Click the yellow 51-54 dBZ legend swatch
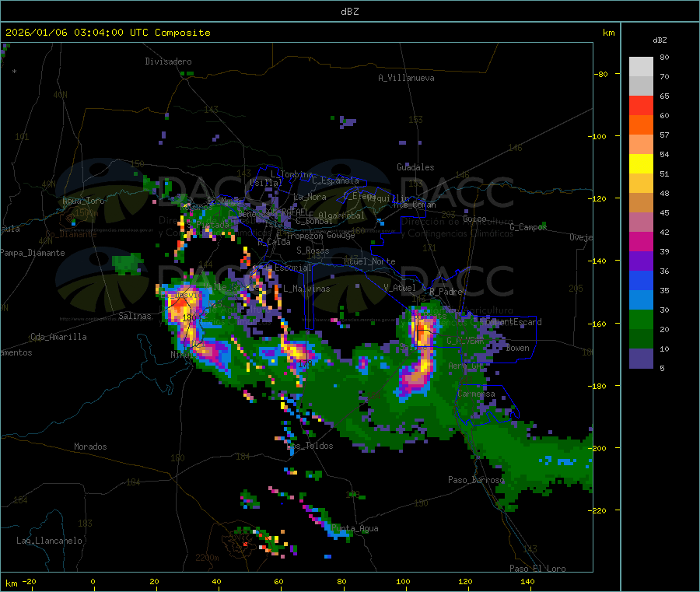The width and height of the screenshot is (700, 592). [641, 164]
